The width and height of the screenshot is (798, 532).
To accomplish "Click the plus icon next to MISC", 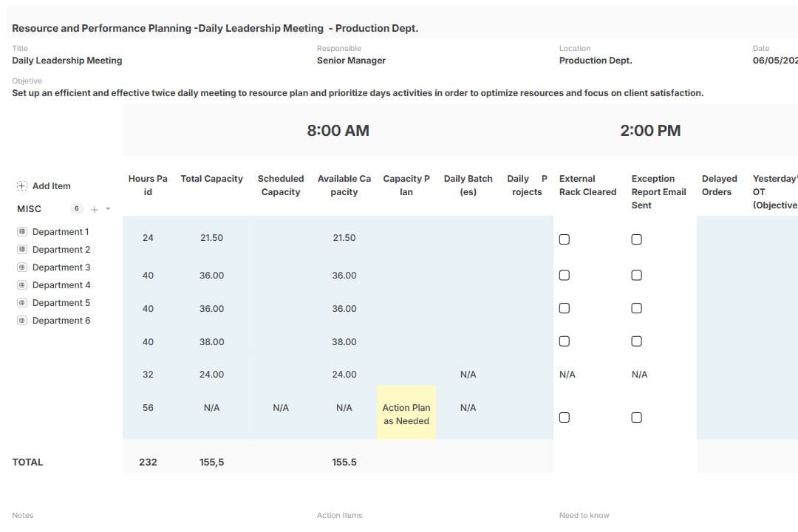I will (x=94, y=209).
